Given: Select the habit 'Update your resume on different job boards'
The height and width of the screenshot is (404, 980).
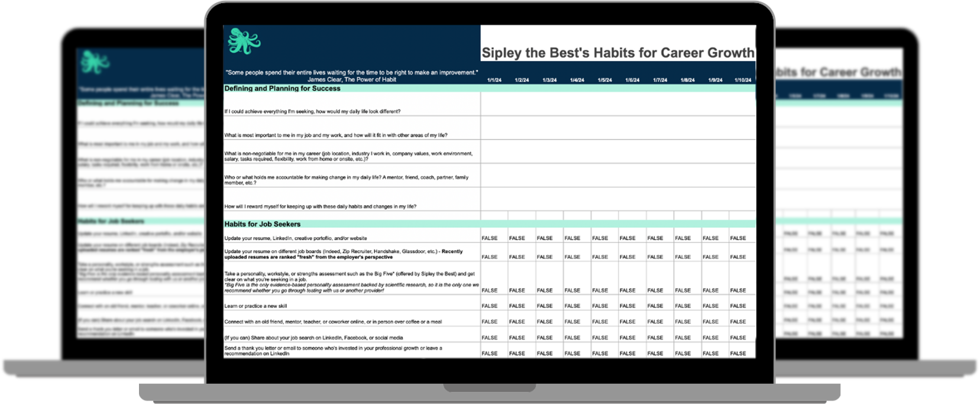Looking at the screenshot, I should coord(344,254).
